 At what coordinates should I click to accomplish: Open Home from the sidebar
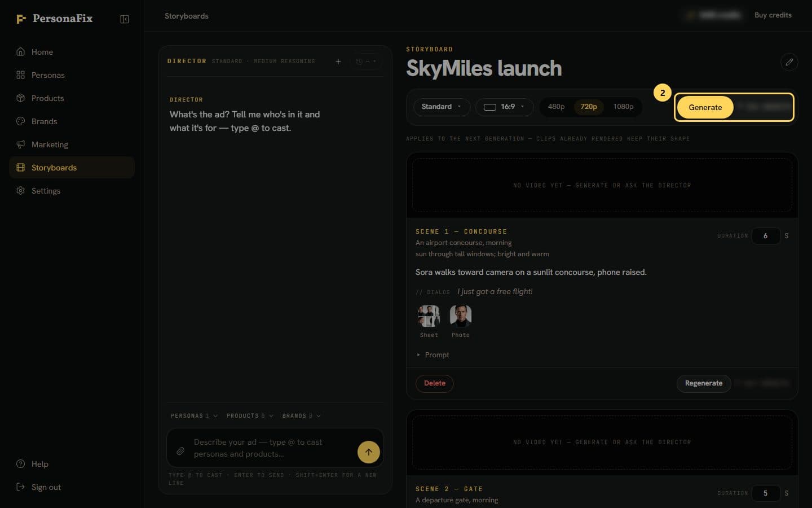point(72,52)
